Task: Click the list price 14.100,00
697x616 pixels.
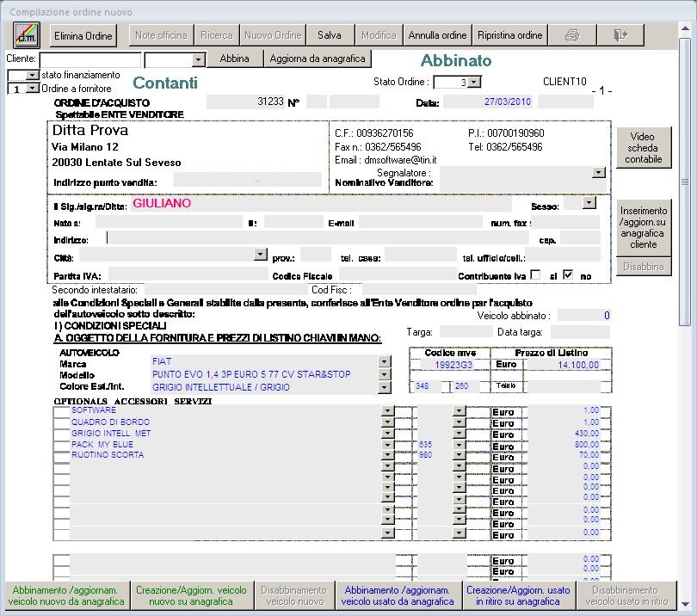Action: click(578, 365)
